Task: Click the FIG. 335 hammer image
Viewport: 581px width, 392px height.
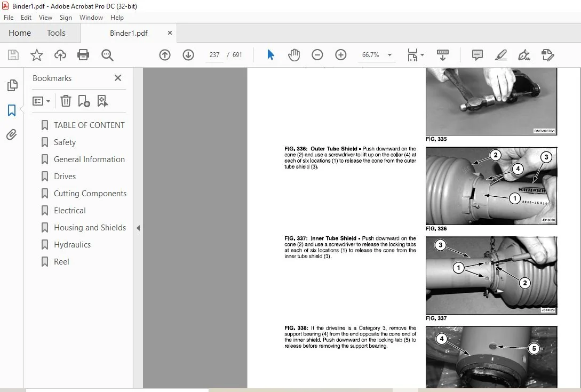Action: tap(491, 101)
